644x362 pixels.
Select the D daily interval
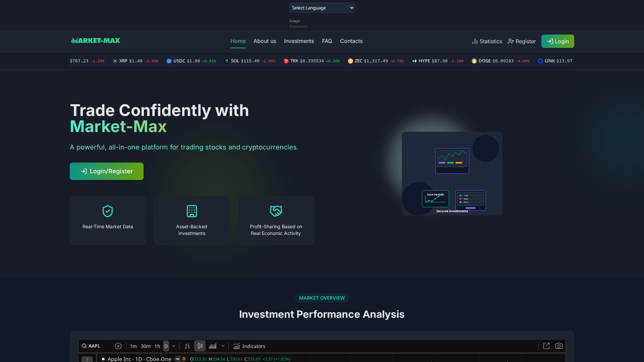tap(166, 346)
